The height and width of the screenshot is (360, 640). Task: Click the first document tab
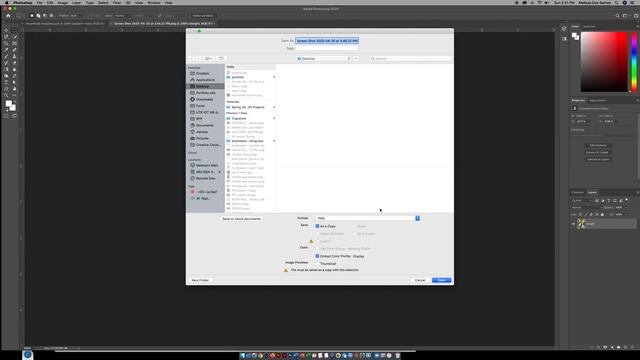[64, 24]
